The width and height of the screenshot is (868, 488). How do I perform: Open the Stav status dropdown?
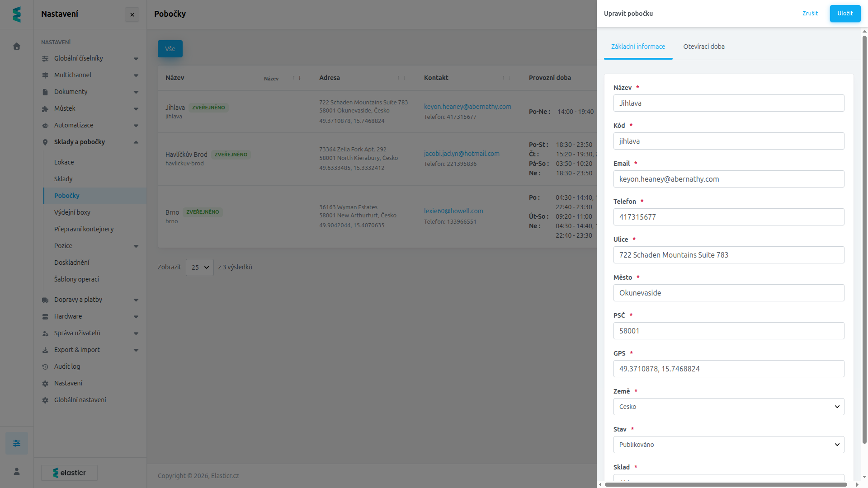[x=728, y=445]
